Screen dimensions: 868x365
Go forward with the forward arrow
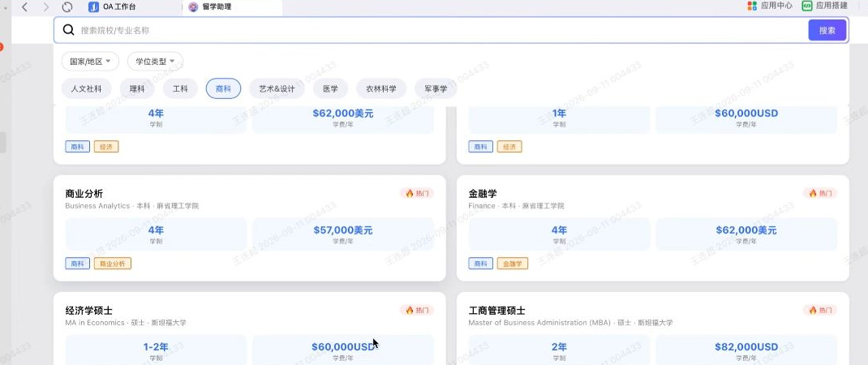(46, 6)
